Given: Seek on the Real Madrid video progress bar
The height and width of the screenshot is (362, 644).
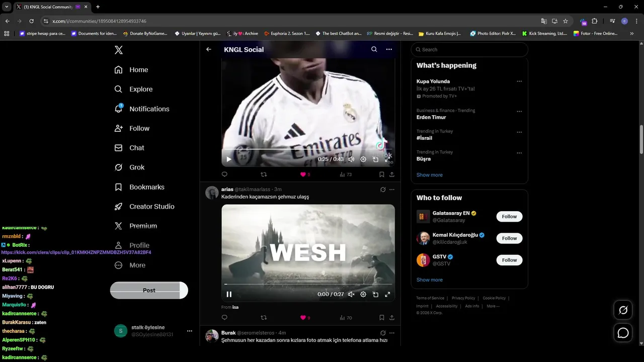Looking at the screenshot, I should 308,149.
